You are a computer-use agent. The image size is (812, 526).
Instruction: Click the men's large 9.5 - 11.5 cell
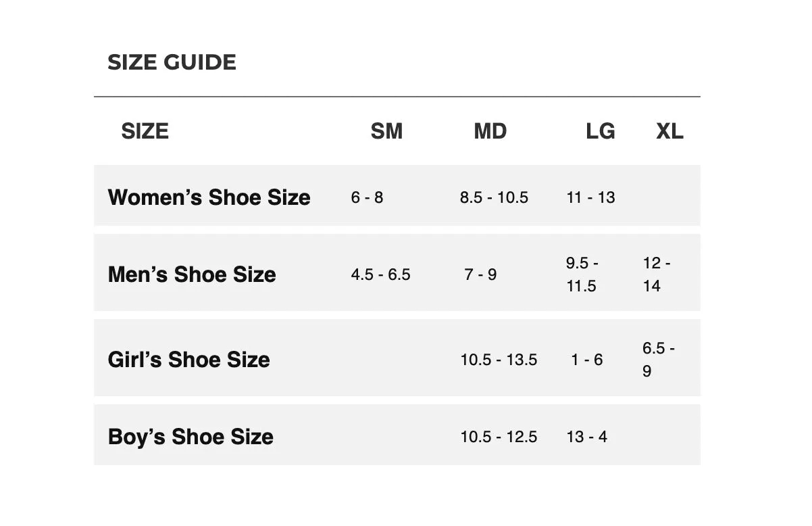[x=582, y=274]
